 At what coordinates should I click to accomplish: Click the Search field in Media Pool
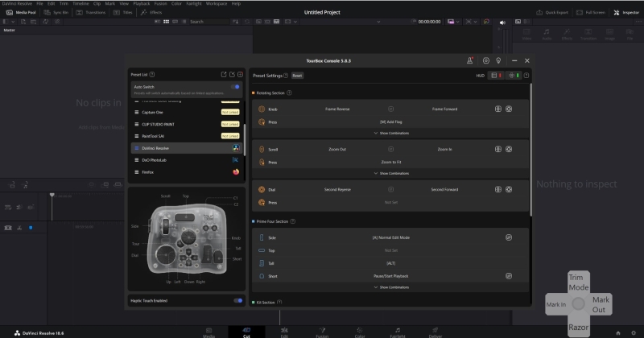pos(208,22)
